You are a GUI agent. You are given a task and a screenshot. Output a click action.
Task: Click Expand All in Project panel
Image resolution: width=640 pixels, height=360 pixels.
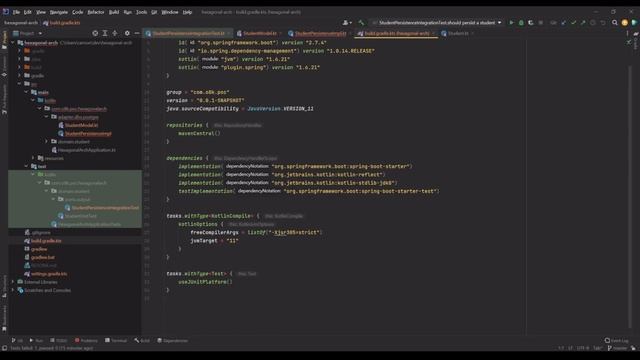point(105,33)
